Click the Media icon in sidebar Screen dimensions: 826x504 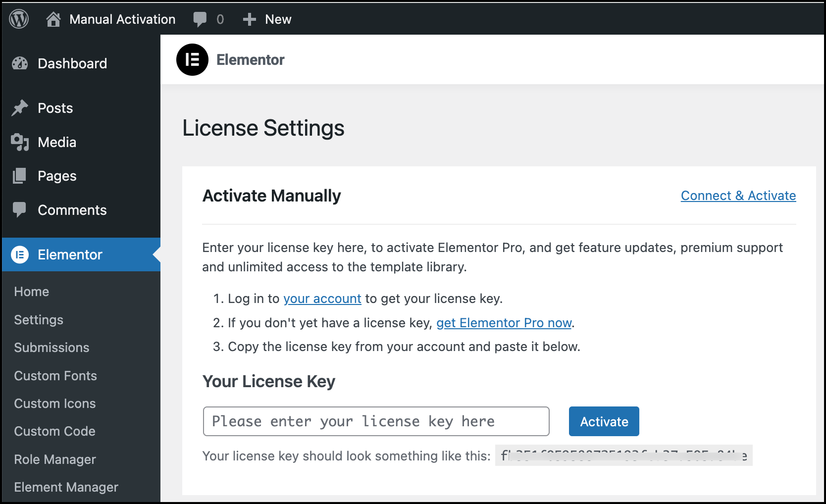20,142
